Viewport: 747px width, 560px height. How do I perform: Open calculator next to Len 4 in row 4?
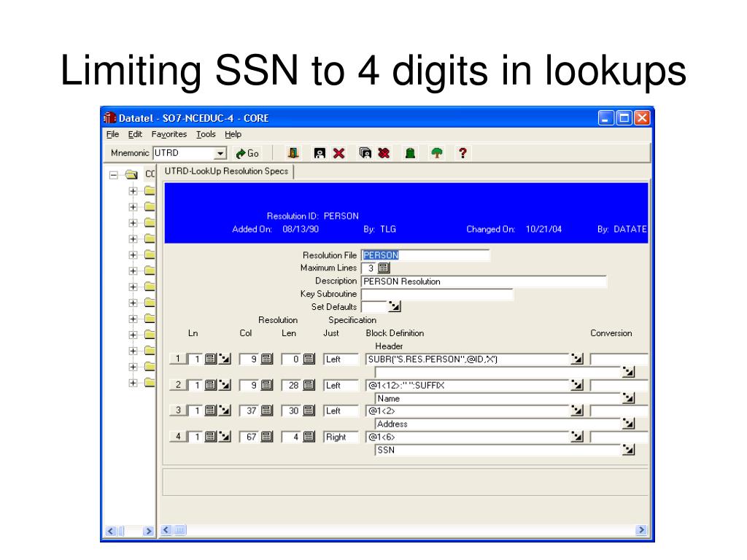[x=309, y=436]
